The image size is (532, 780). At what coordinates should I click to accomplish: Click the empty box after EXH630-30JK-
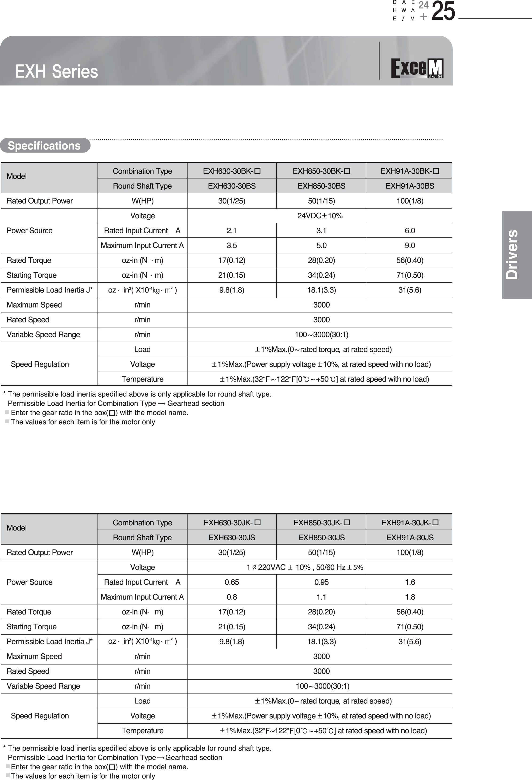click(258, 522)
